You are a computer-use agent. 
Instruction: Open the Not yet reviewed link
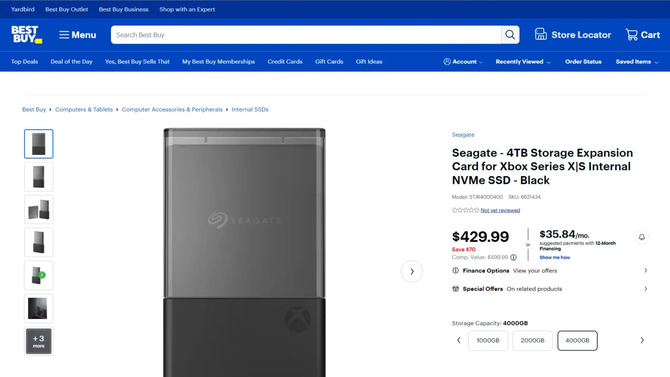pos(500,210)
